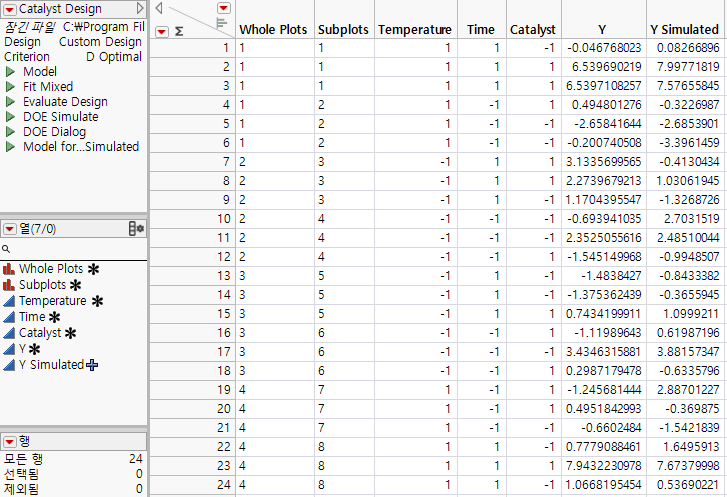Click 모든 행 row count entry

73,459
